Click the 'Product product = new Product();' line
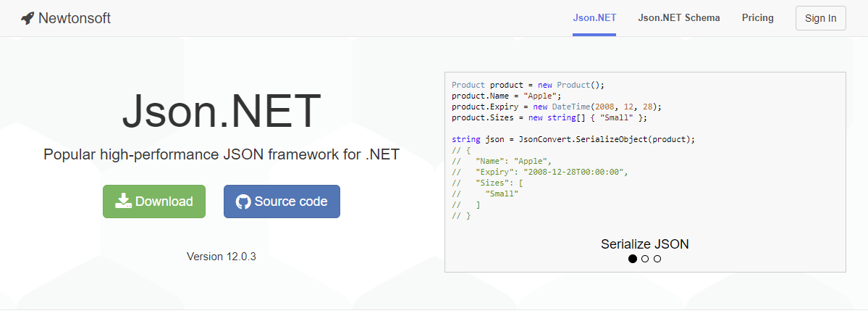This screenshot has width=868, height=324. point(528,86)
